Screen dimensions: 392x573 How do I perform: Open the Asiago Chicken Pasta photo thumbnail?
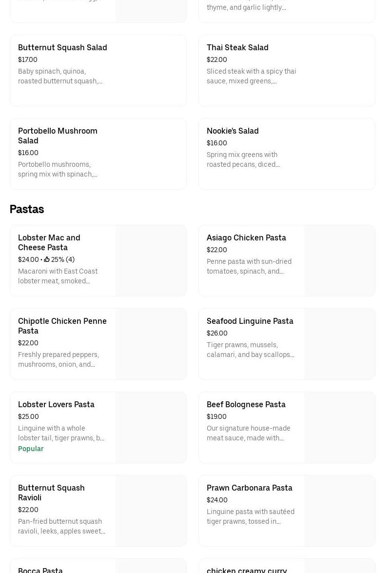coord(339,260)
